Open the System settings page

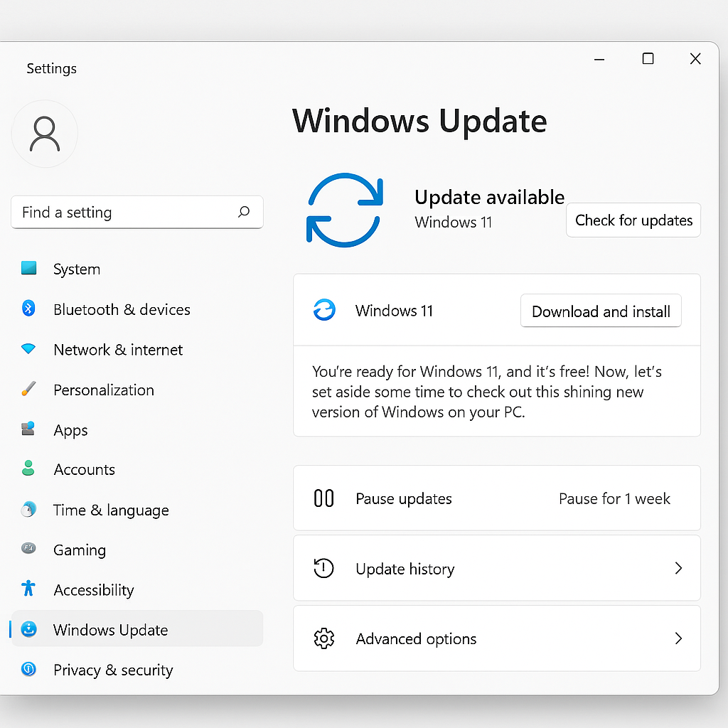pyautogui.click(x=137, y=269)
